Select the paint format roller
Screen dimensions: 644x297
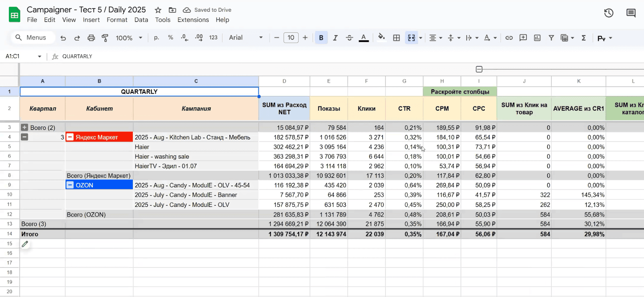point(105,38)
